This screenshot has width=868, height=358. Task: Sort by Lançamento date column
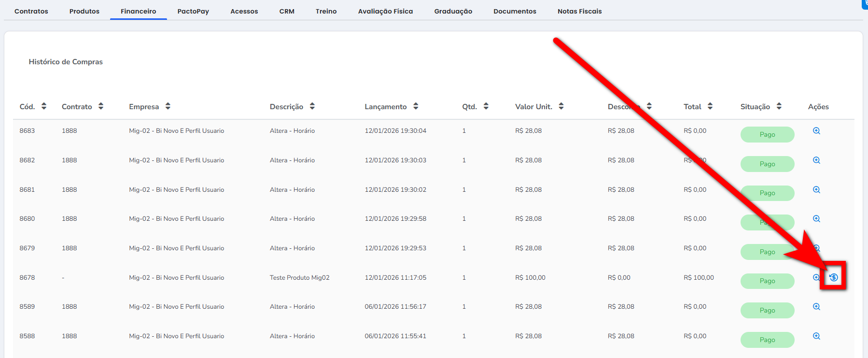pos(416,106)
